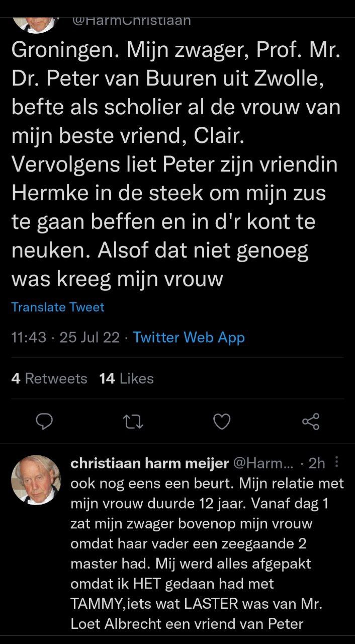View the 4 Retweets list

click(x=49, y=378)
